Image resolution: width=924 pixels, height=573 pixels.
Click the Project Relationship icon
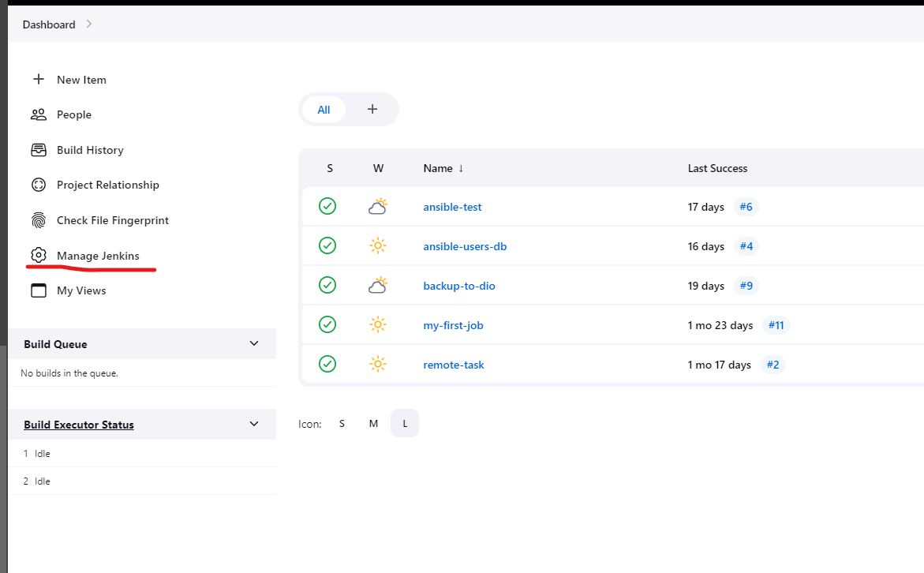[x=39, y=185]
